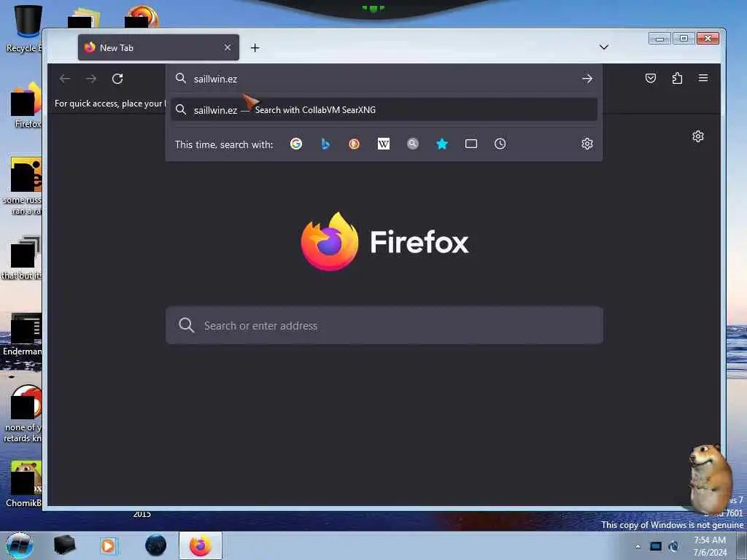Click the tray icon left of the clock
This screenshot has height=560, width=747.
pos(673,546)
